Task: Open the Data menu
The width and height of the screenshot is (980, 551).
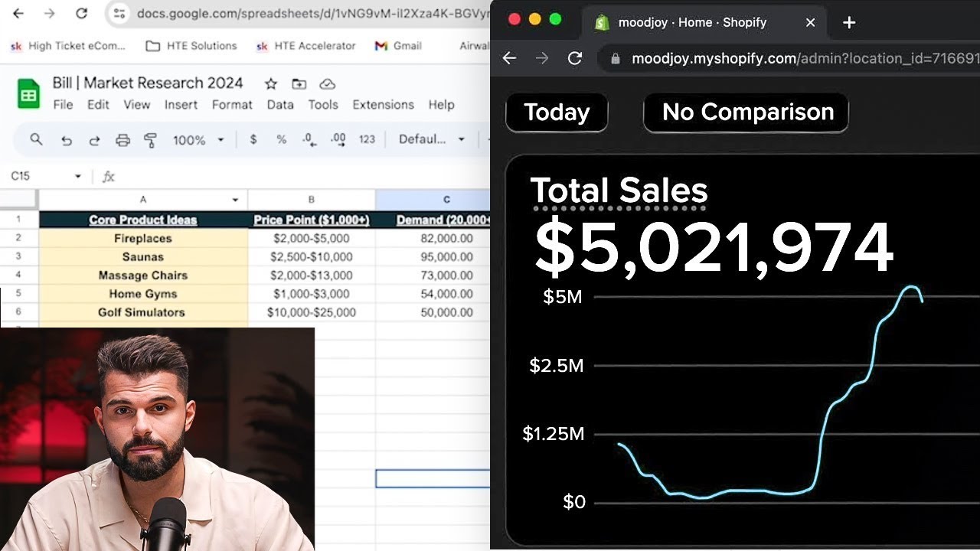Action: (281, 105)
